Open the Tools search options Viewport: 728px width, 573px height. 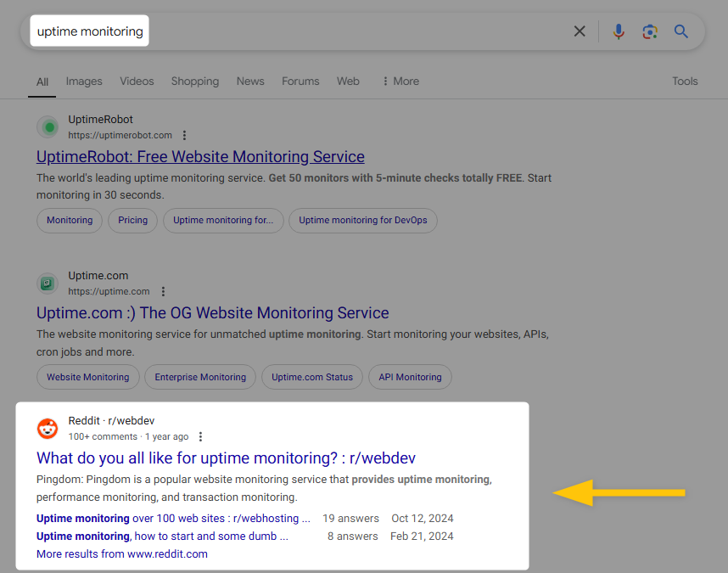point(685,81)
